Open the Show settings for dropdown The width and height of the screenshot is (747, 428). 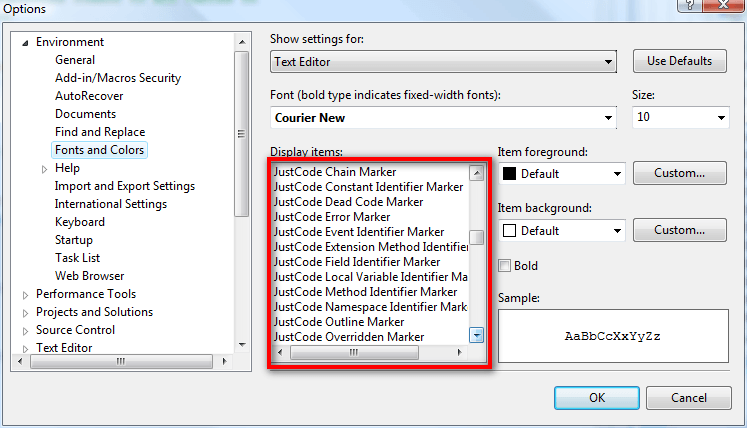(443, 62)
